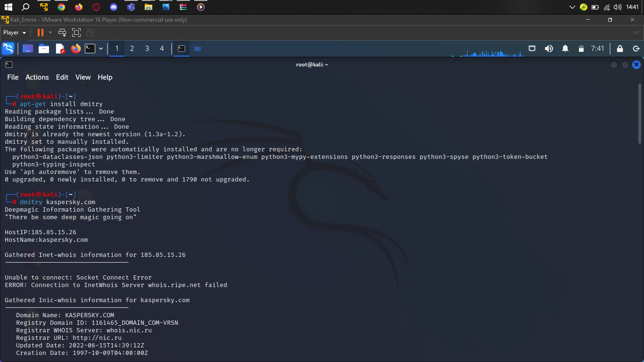Open the View menu in terminal

pos(83,77)
